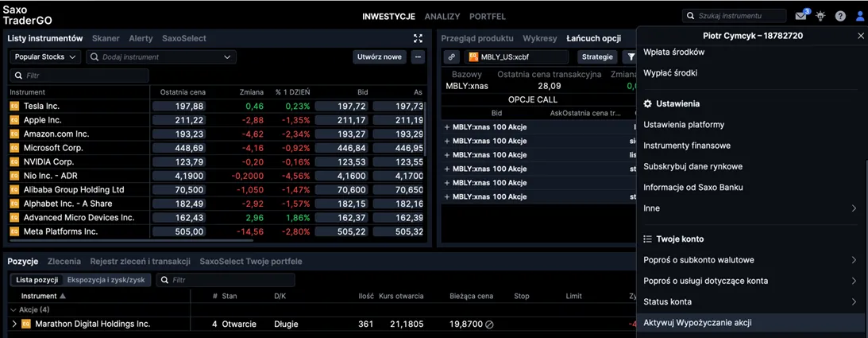Click Subskrybuj dane rynkowe
Image resolution: width=868 pixels, height=338 pixels.
pos(693,166)
